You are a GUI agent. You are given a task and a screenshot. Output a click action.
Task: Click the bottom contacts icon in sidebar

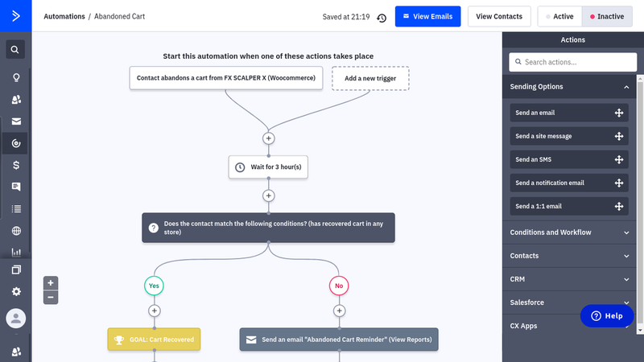coord(16,352)
